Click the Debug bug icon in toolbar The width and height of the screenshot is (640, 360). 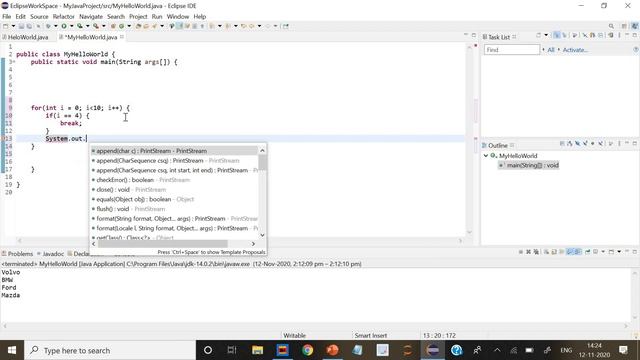click(48, 26)
